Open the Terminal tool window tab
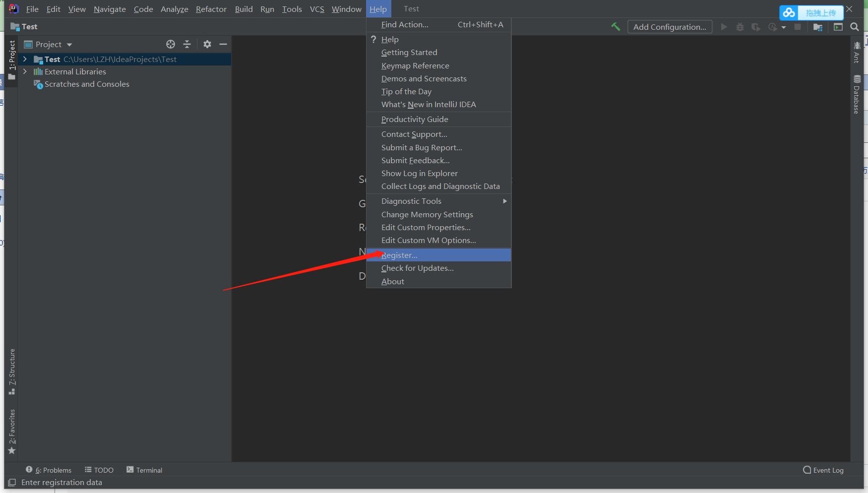This screenshot has width=868, height=493. pos(144,470)
